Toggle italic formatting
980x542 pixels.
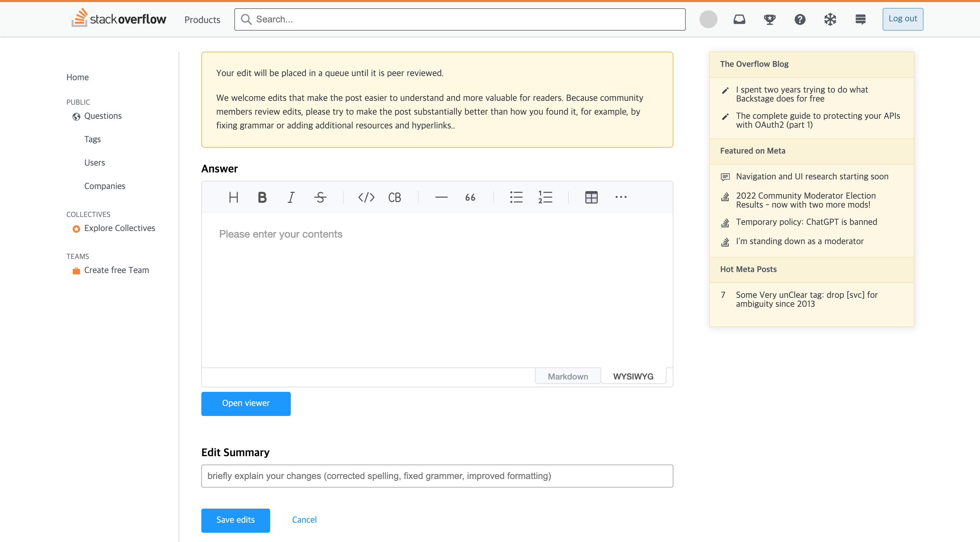point(291,197)
